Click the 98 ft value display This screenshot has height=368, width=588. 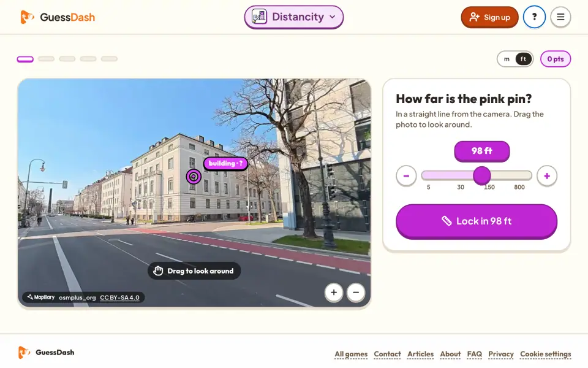[482, 151]
